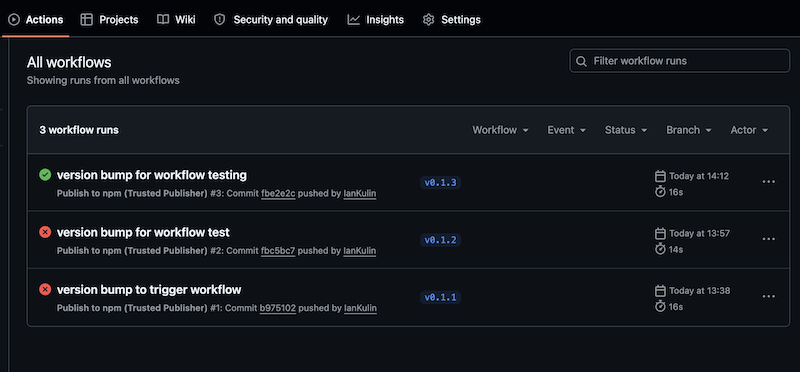This screenshot has height=372, width=800.
Task: Expand the Workflow filter dropdown
Action: click(500, 130)
